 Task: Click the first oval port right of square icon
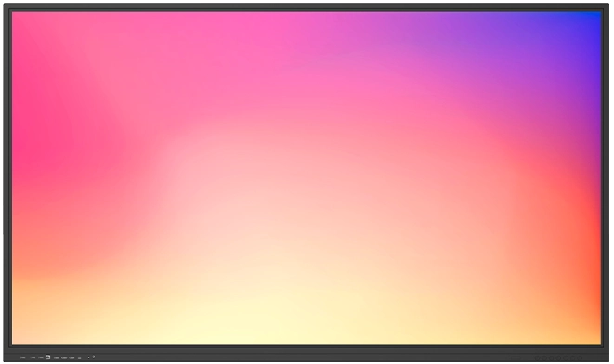[57, 357]
